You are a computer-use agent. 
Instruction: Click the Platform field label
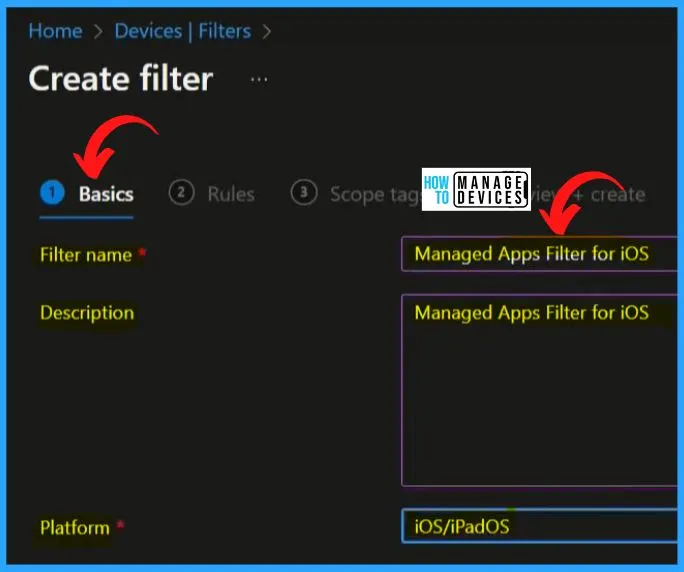(75, 527)
